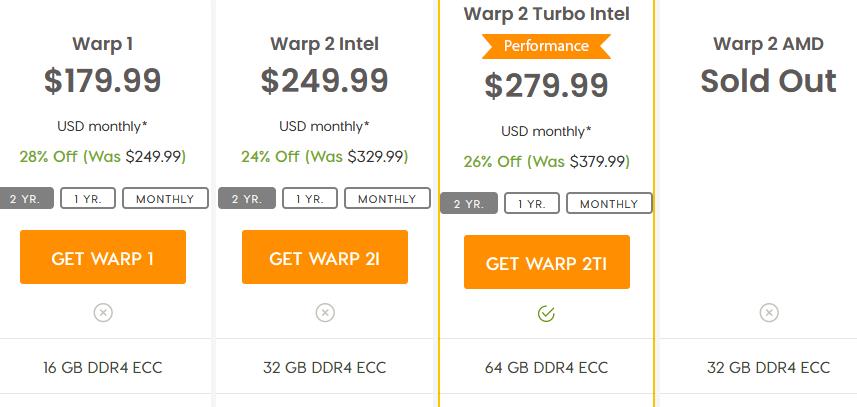Image resolution: width=857 pixels, height=407 pixels.
Task: Select 2 YR. term for Warp 2 Intel
Action: [x=247, y=198]
